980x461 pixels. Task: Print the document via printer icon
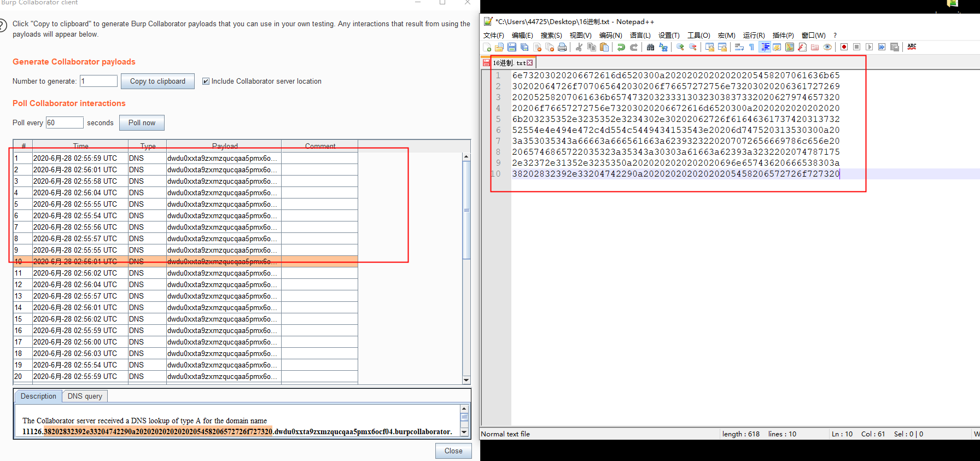coord(562,47)
